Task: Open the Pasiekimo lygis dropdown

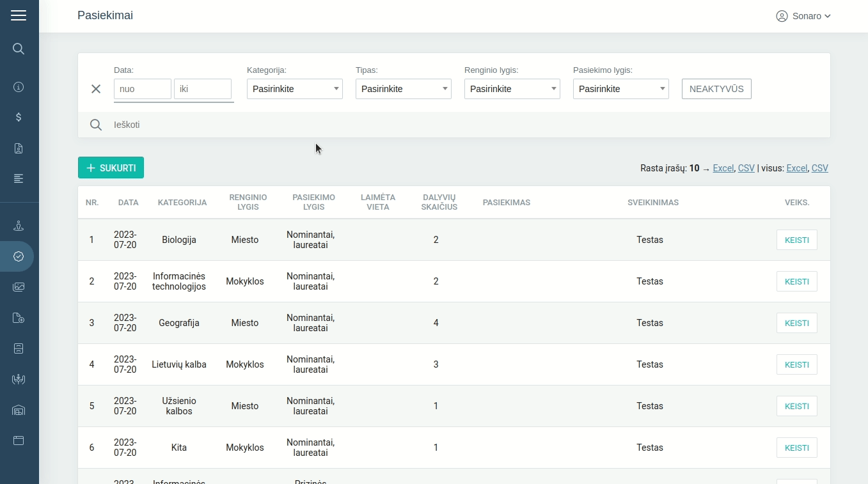Action: point(621,89)
